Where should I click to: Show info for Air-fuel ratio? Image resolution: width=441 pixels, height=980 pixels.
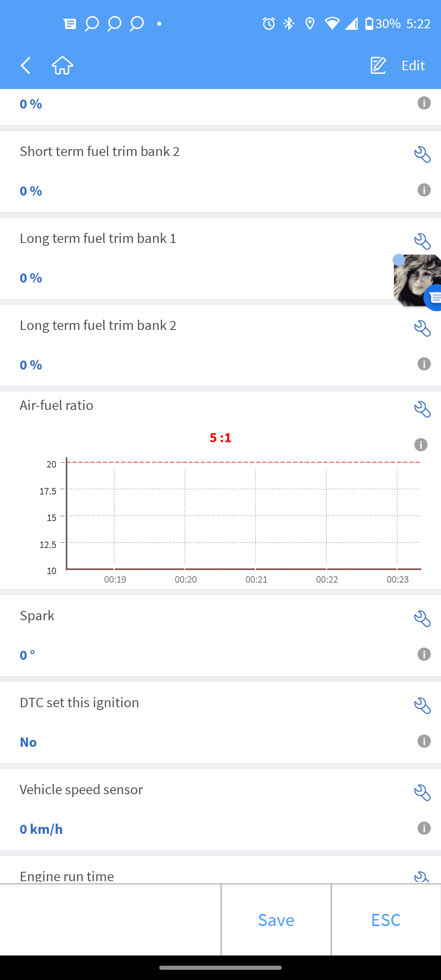(x=421, y=445)
